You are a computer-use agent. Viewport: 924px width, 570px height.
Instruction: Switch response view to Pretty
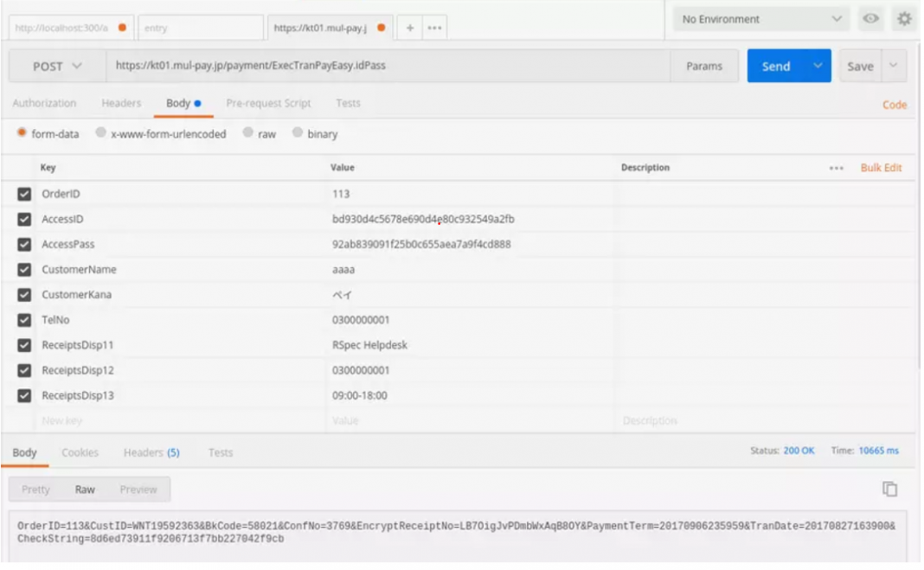click(35, 490)
